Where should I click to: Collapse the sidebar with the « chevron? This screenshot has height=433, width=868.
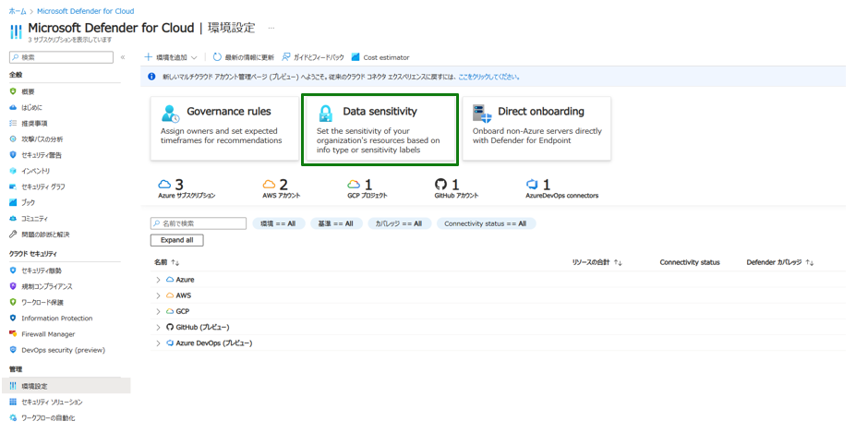[x=123, y=57]
